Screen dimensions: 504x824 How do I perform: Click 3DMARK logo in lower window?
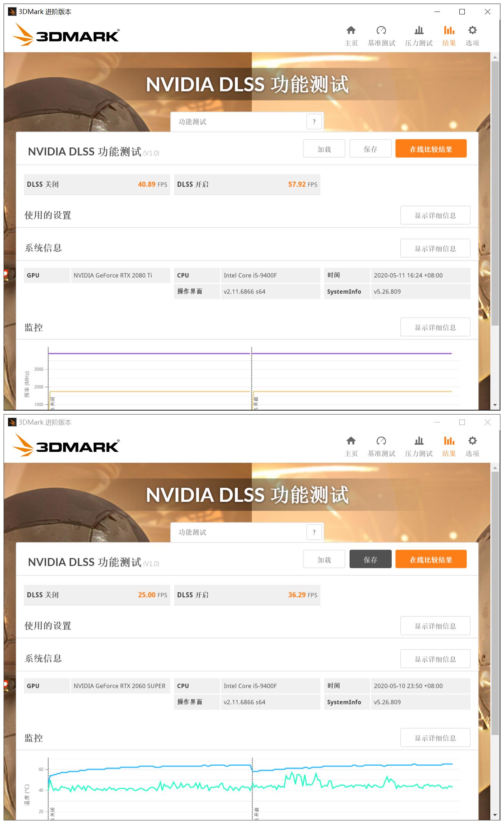click(x=66, y=445)
